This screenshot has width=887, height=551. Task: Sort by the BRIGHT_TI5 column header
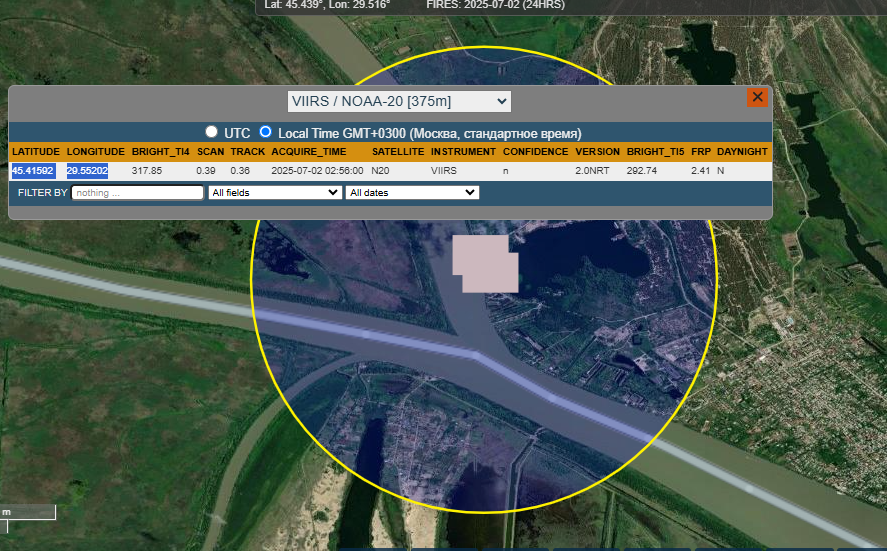656,152
